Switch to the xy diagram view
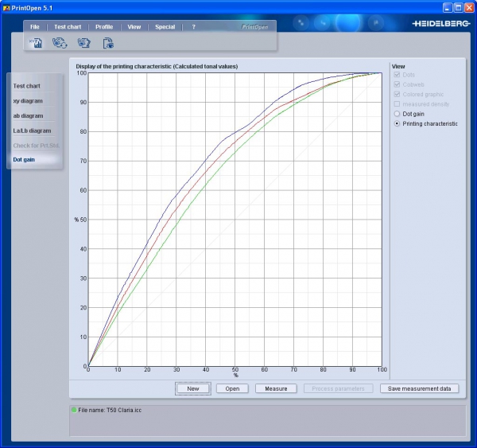The image size is (477, 448). point(28,101)
